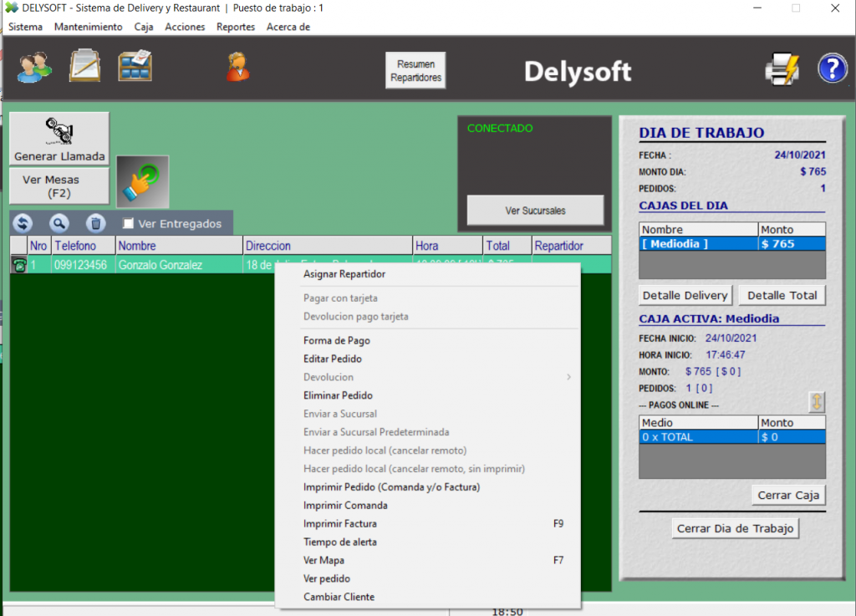This screenshot has height=616, width=856.
Task: Select the [ Mediodia ] row in Cajas del Dia
Action: 732,244
